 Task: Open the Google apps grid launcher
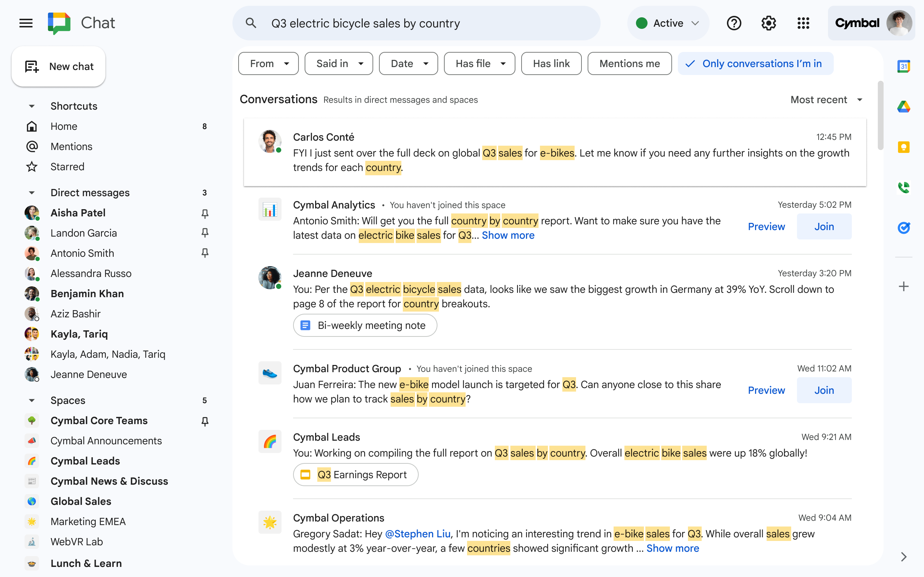tap(803, 23)
